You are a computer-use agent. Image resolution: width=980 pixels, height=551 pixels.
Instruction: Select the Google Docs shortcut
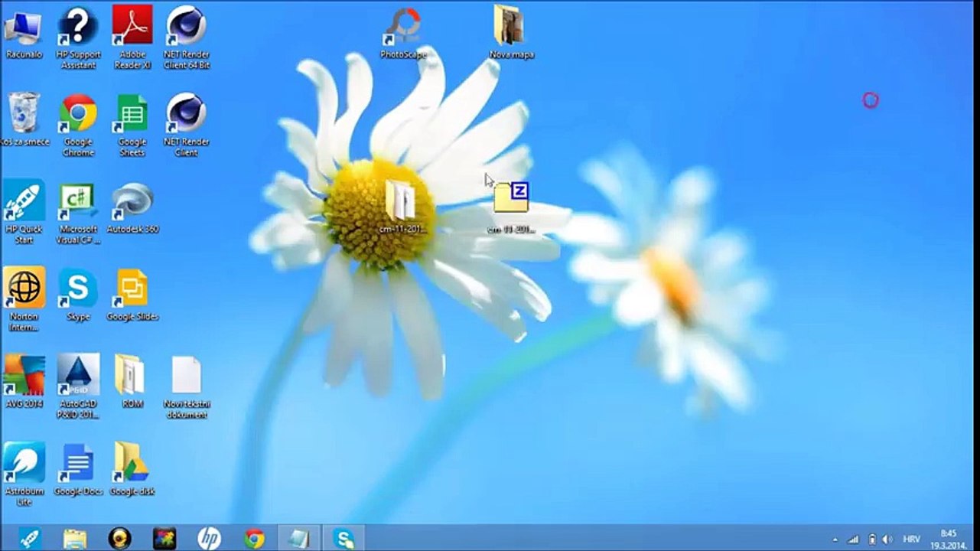[78, 469]
